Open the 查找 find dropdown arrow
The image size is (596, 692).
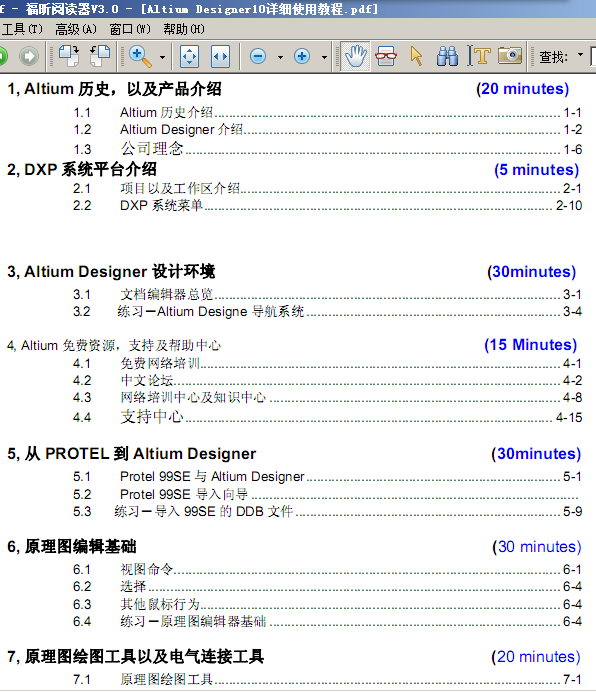coord(580,55)
